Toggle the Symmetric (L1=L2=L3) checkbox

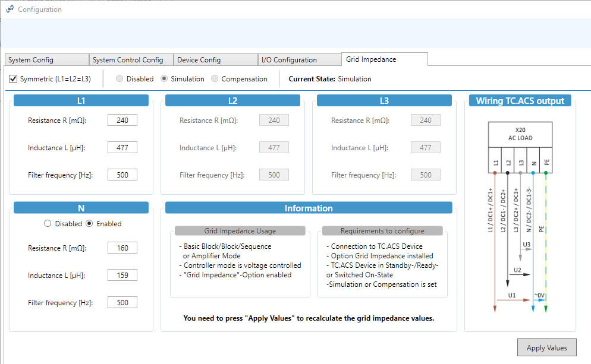[x=14, y=79]
